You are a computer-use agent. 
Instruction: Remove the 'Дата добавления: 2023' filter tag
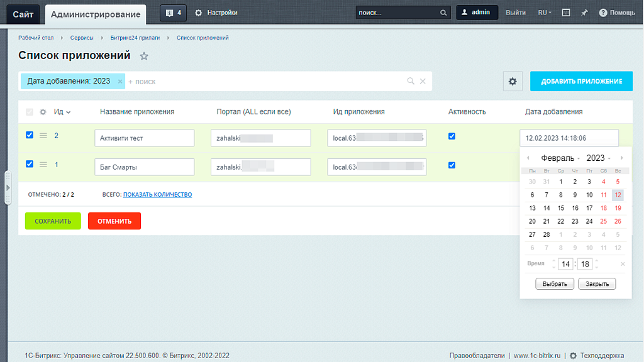120,81
